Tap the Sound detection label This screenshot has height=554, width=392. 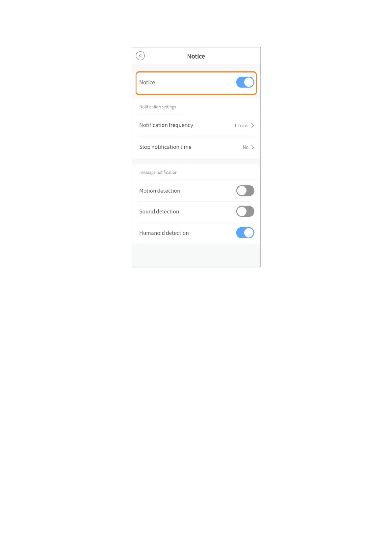159,212
